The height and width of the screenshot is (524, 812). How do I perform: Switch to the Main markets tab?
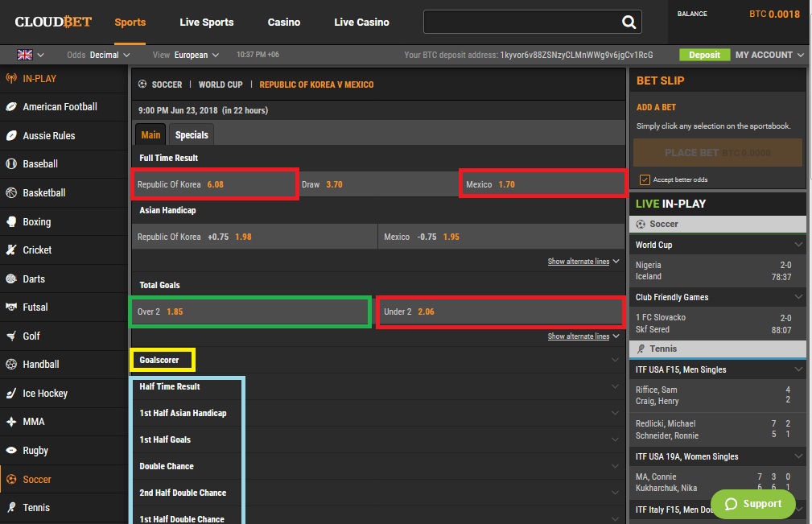pos(150,134)
